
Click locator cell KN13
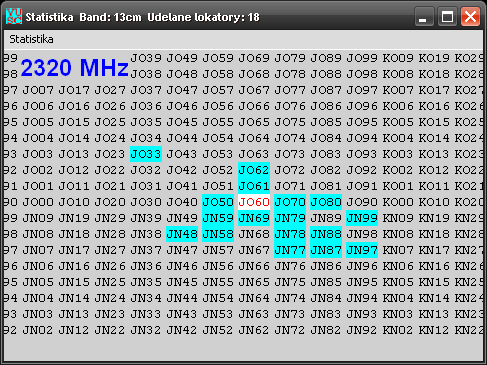434,314
